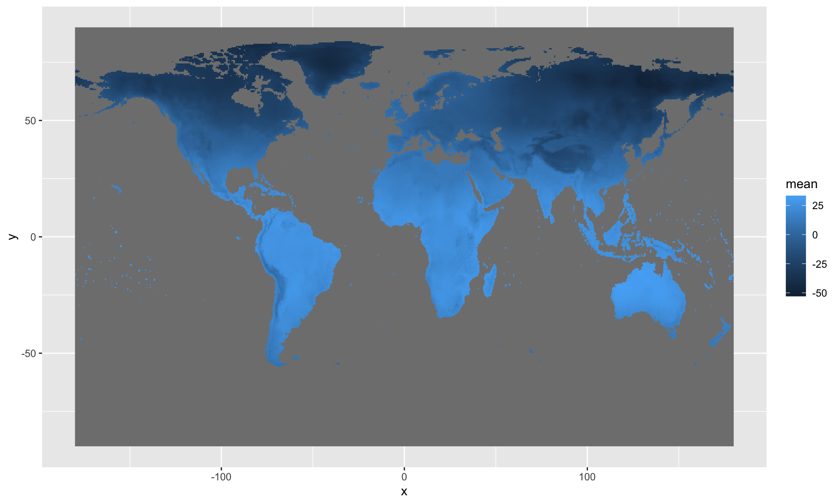Click the y-axis title
The image size is (840, 504).
click(x=13, y=237)
